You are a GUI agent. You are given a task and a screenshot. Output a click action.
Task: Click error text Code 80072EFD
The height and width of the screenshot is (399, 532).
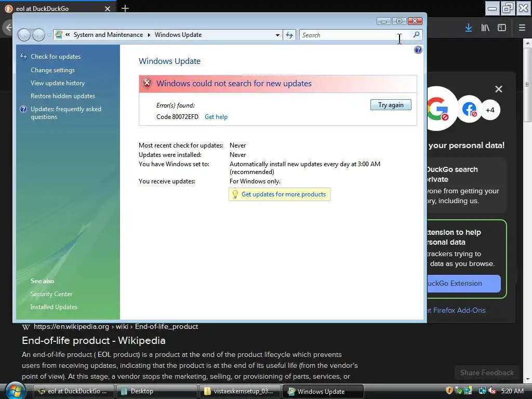pyautogui.click(x=177, y=117)
